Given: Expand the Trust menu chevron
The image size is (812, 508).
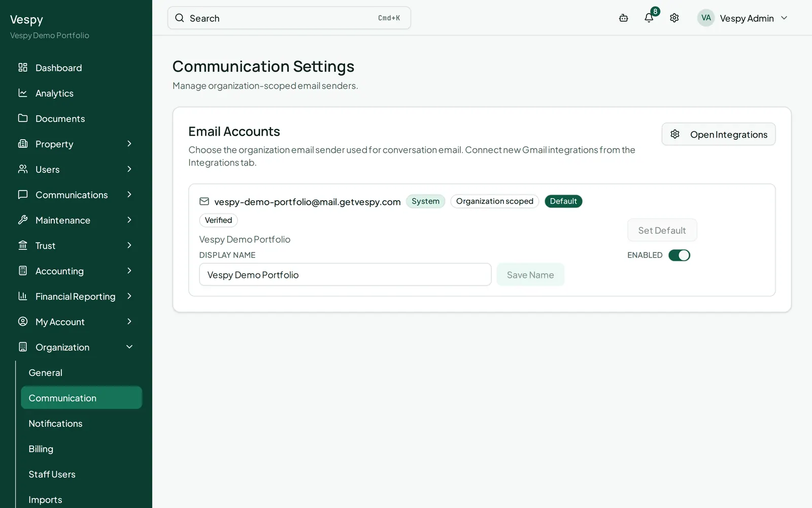Looking at the screenshot, I should (129, 245).
